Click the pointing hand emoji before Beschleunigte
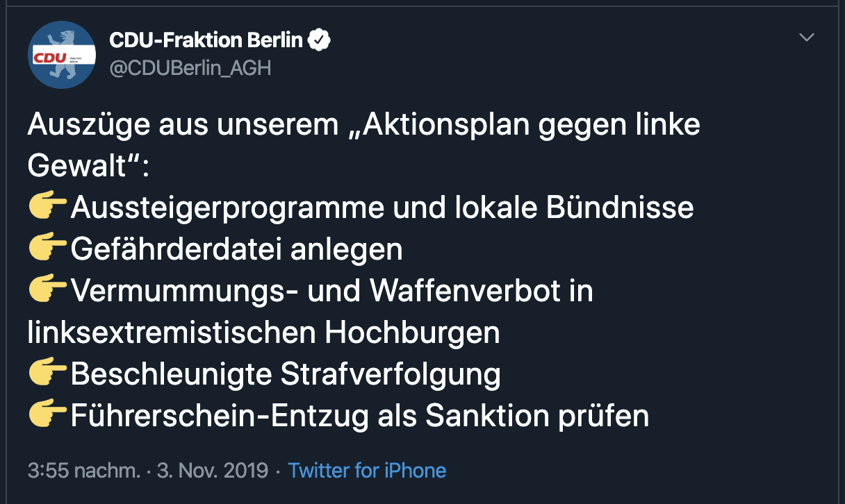845x504 pixels. click(47, 374)
